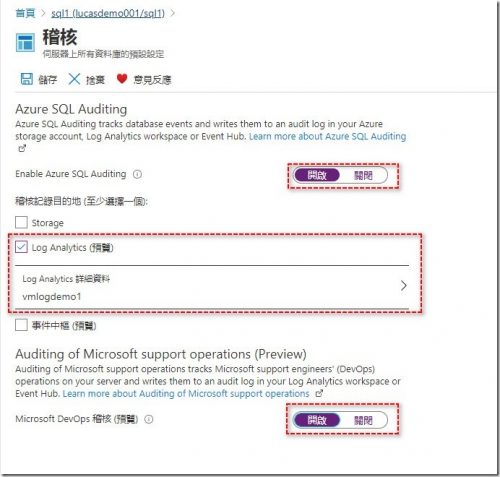Set Azure SQL Auditing toggle to 開啟
The width and height of the screenshot is (500, 477).
click(317, 175)
